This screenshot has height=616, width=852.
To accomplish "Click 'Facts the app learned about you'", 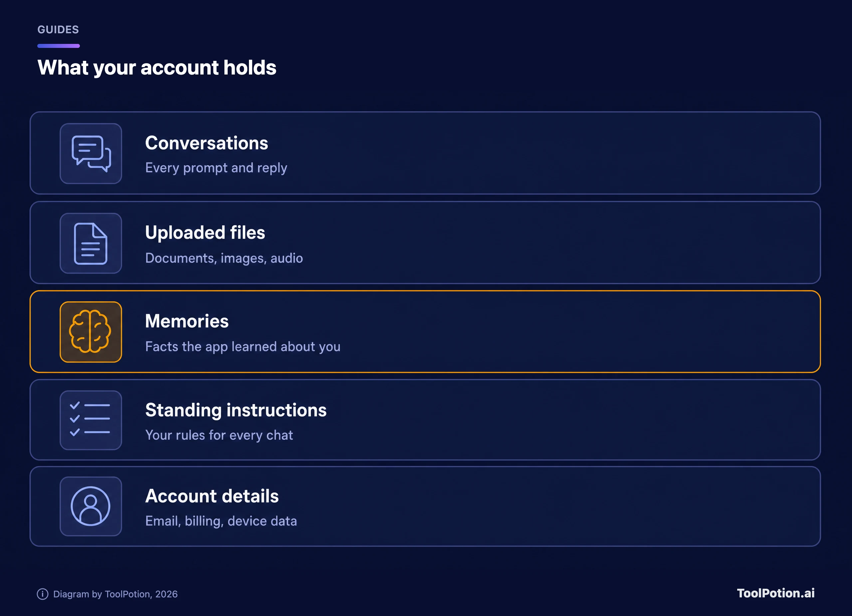I will tap(243, 347).
